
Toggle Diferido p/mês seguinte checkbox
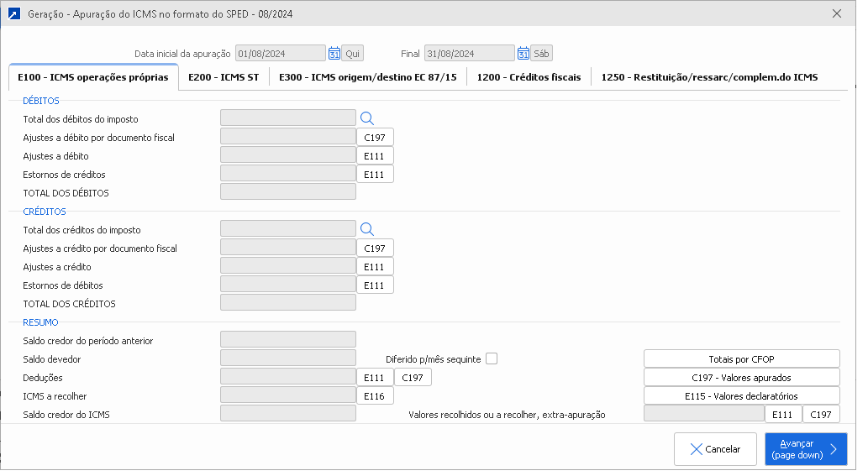coord(492,358)
